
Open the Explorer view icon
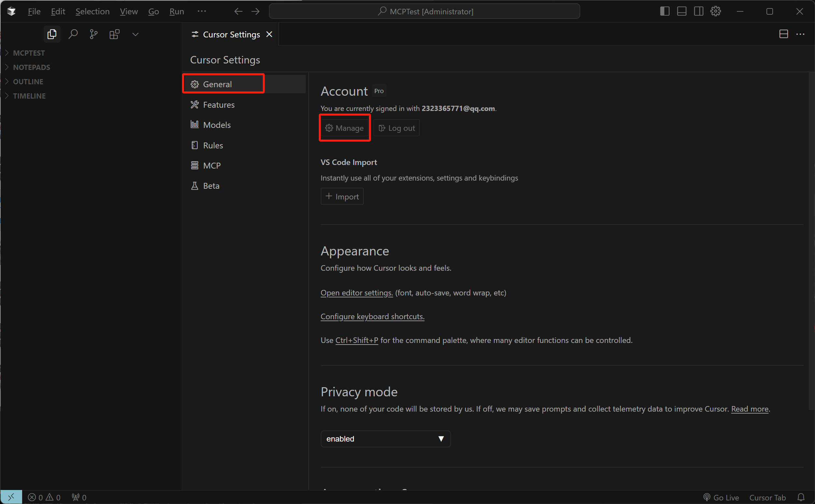52,34
